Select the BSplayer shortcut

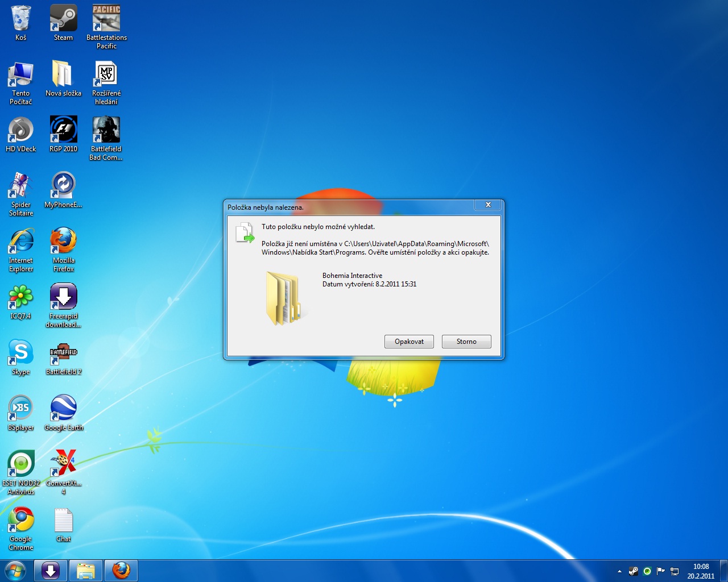coord(21,413)
